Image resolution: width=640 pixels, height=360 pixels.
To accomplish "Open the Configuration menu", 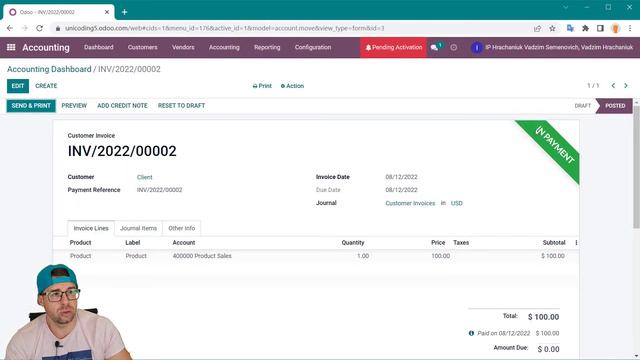I will 313,47.
